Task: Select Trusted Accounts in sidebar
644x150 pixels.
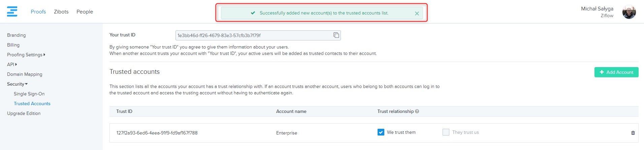Action: (32, 103)
